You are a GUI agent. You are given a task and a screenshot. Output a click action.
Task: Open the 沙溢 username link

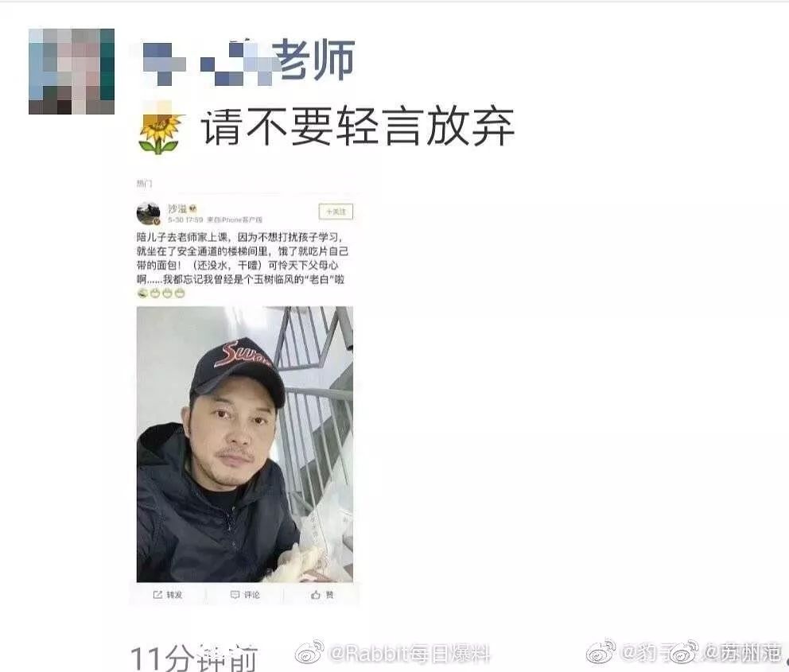coord(177,208)
